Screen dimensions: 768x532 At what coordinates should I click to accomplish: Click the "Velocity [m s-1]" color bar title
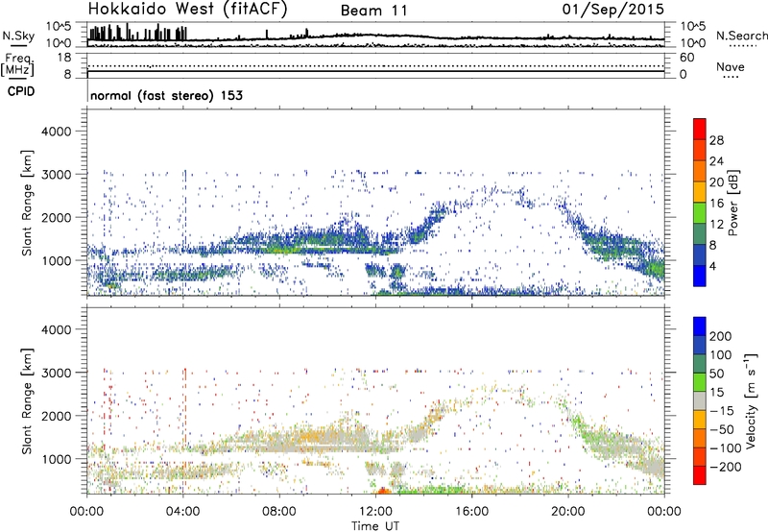(x=751, y=400)
